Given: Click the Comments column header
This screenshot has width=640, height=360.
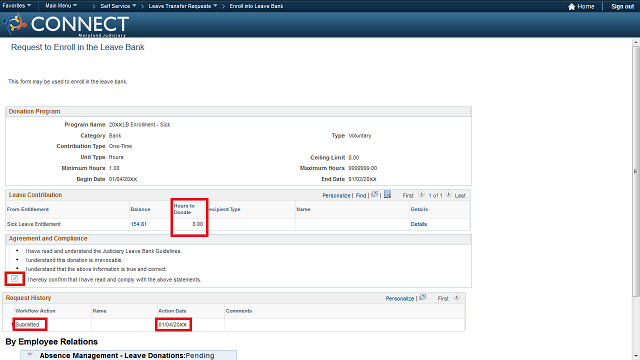Looking at the screenshot, I should point(239,311).
